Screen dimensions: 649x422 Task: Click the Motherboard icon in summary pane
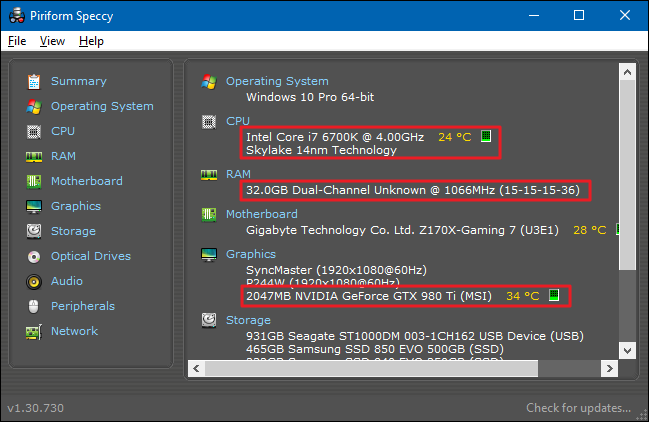point(209,214)
